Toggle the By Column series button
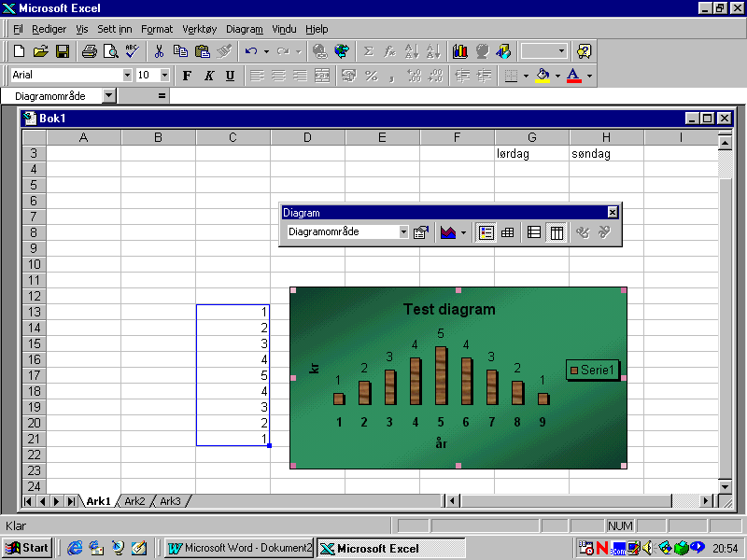Screen dimensions: 747x560 click(557, 232)
